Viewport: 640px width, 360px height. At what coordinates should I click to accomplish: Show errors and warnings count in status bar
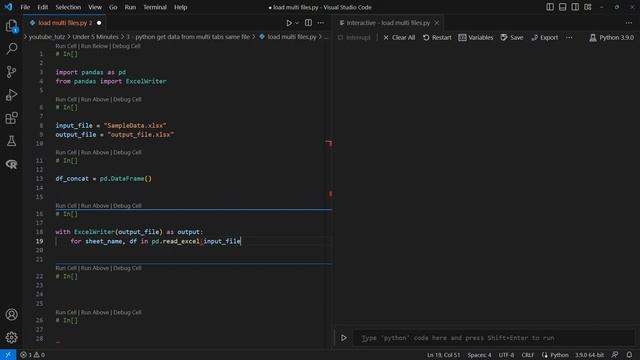pos(33,355)
